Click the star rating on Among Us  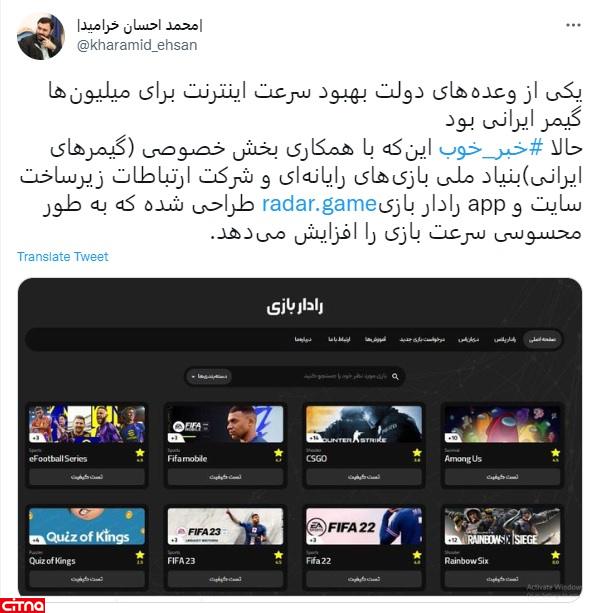(555, 455)
